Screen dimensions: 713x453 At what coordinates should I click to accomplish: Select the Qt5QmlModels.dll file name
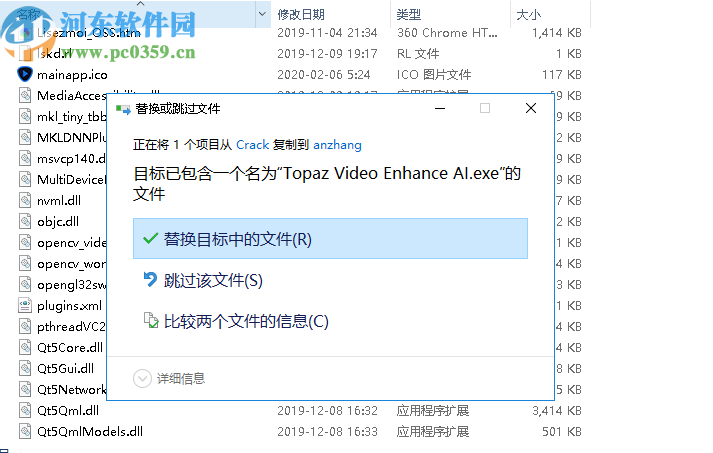point(90,432)
